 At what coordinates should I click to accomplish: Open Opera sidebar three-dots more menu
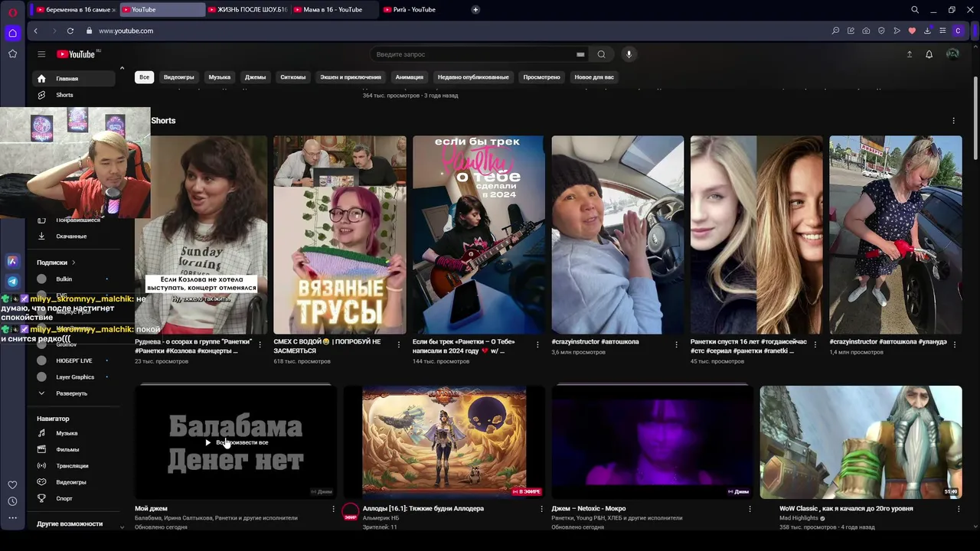[x=12, y=518]
